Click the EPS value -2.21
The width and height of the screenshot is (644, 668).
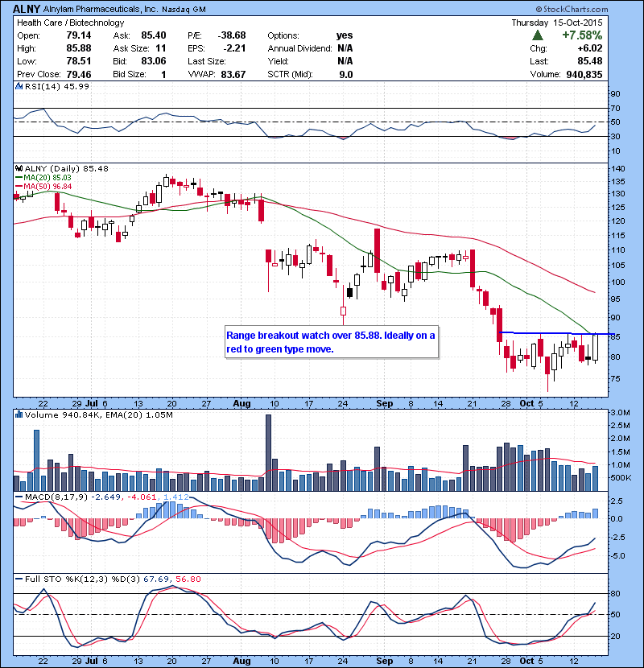coord(235,48)
